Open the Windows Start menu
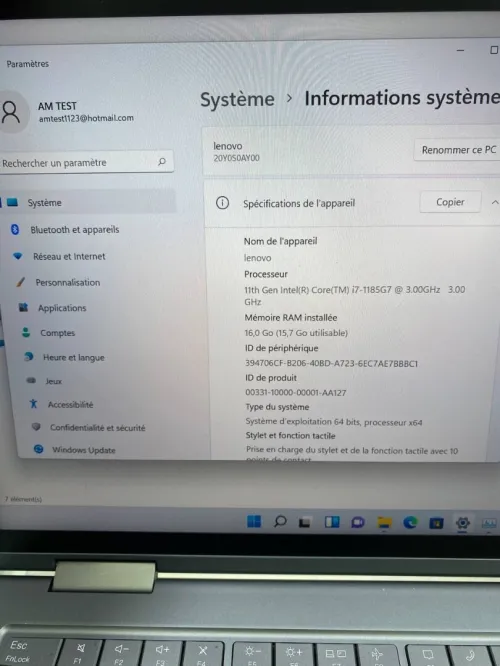 pyautogui.click(x=254, y=521)
